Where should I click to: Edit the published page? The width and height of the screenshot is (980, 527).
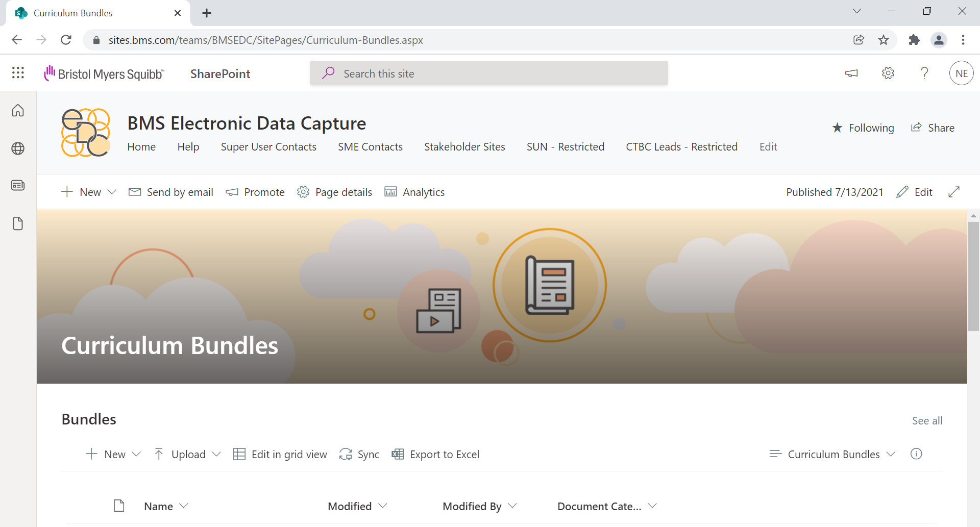click(914, 192)
